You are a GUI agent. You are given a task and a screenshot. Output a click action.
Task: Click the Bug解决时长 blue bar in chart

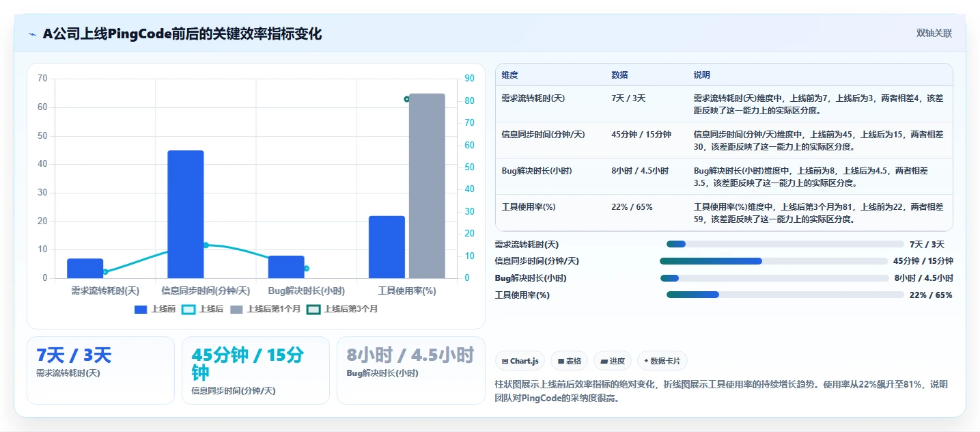pyautogui.click(x=286, y=267)
